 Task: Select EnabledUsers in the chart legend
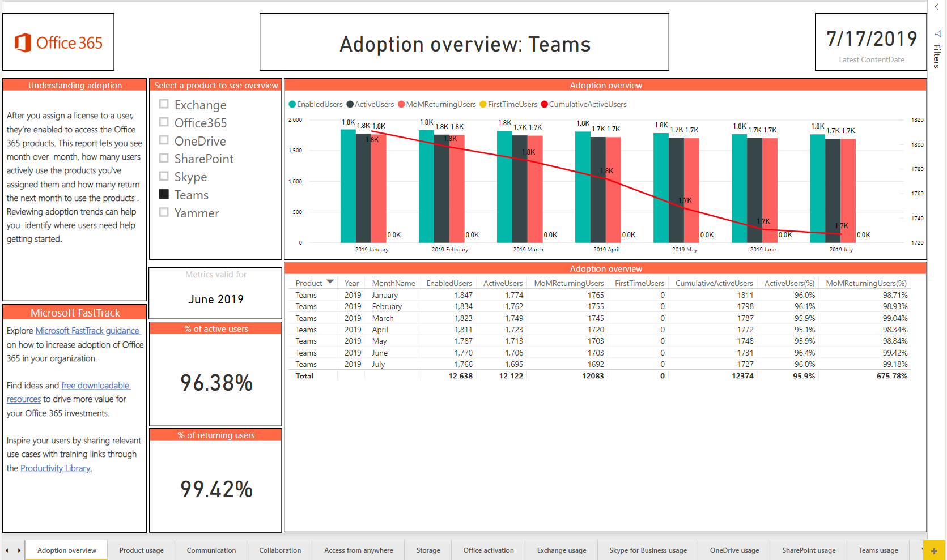pos(316,104)
